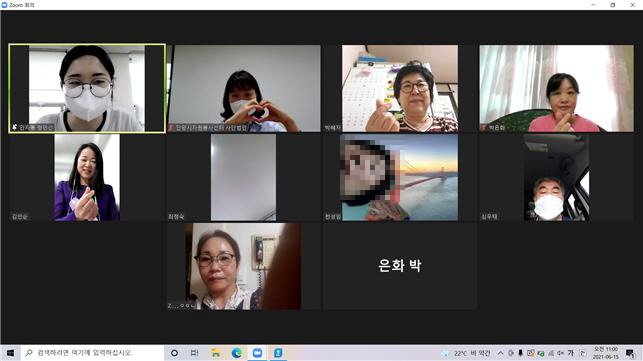Select the man in car video tile
Screen dimensions: 643x361
pos(556,177)
